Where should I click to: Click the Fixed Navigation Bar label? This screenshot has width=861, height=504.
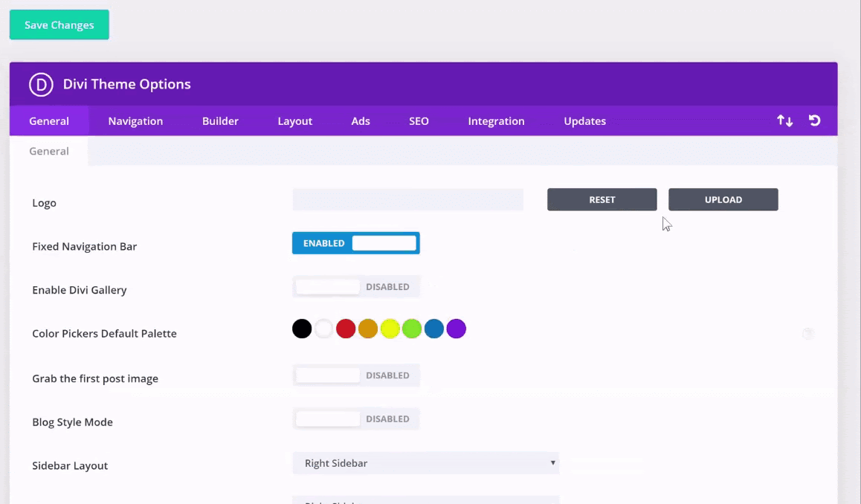[85, 247]
